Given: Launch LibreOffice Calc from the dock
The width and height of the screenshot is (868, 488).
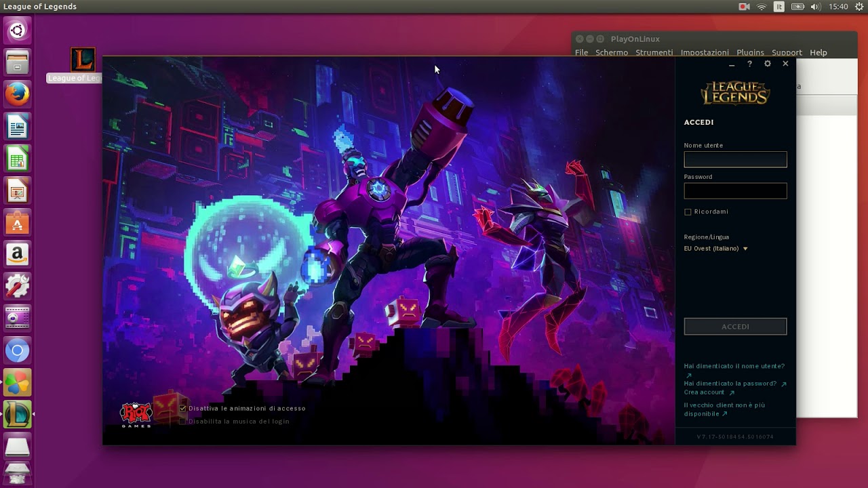Looking at the screenshot, I should click(17, 159).
